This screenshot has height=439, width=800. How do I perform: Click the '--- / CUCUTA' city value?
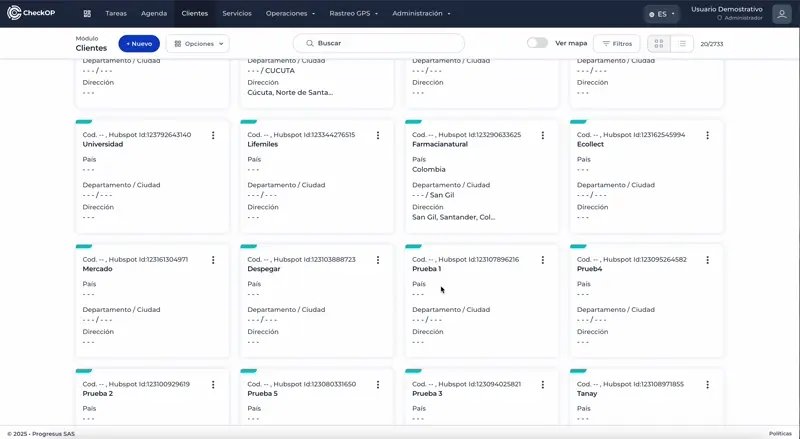pos(271,70)
